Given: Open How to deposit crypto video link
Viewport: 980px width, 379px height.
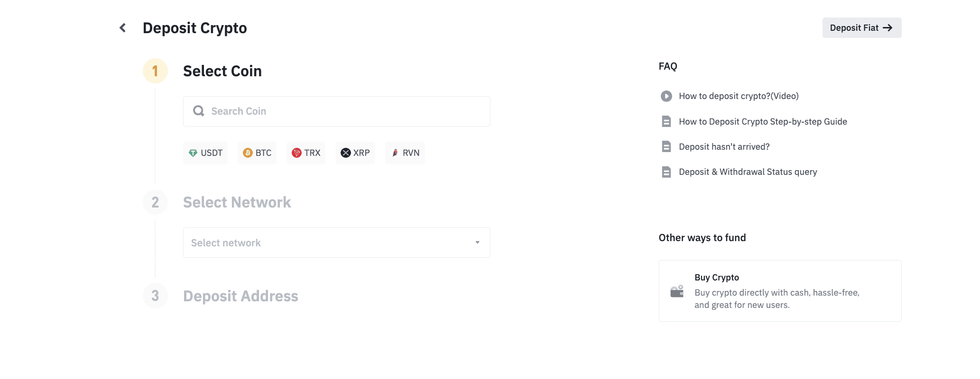Looking at the screenshot, I should coord(739,96).
